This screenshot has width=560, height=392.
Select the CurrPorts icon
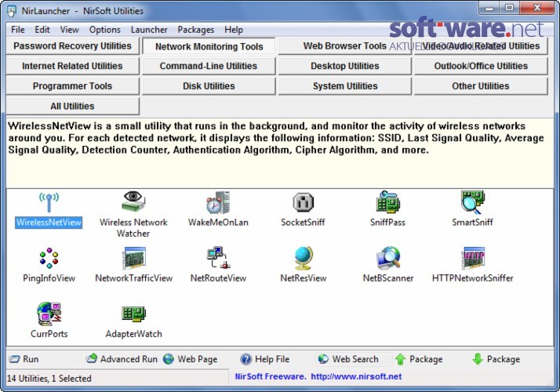[49, 314]
